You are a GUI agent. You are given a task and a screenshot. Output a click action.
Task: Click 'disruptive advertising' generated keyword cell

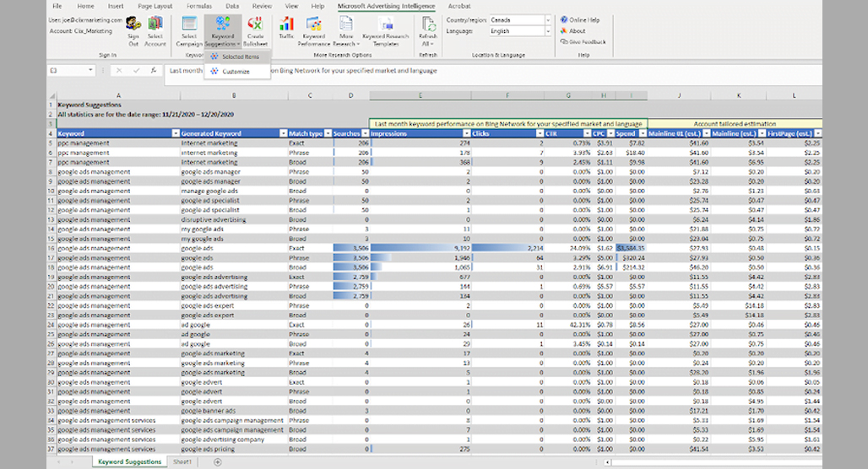click(234, 219)
